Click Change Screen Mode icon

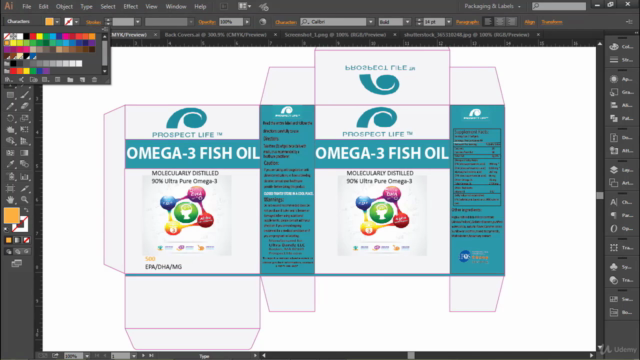click(x=17, y=264)
